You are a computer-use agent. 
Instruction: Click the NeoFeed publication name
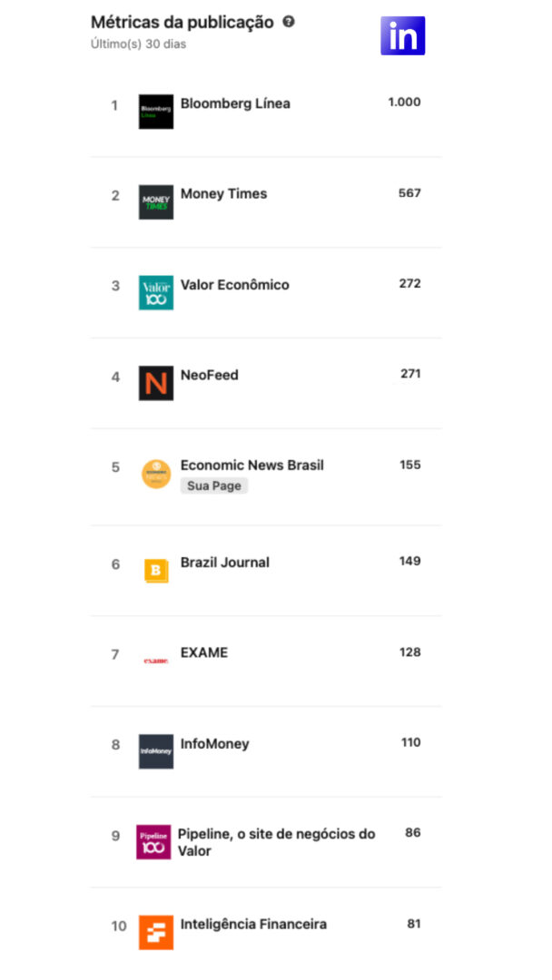tap(211, 374)
